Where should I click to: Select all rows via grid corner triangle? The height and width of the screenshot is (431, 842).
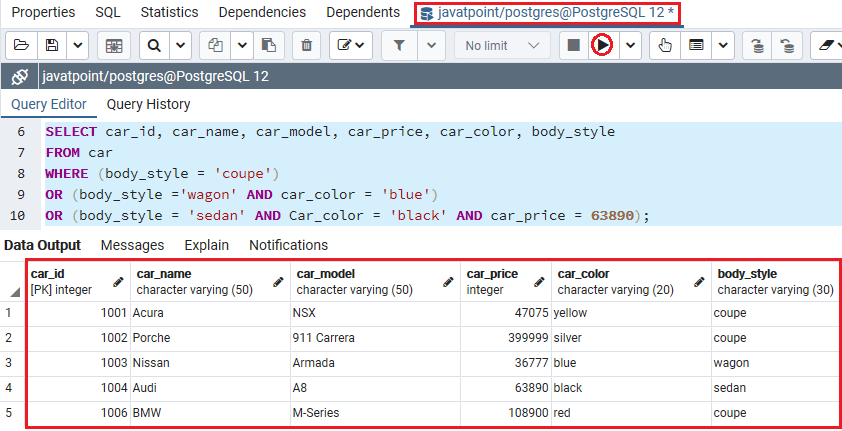(x=13, y=292)
